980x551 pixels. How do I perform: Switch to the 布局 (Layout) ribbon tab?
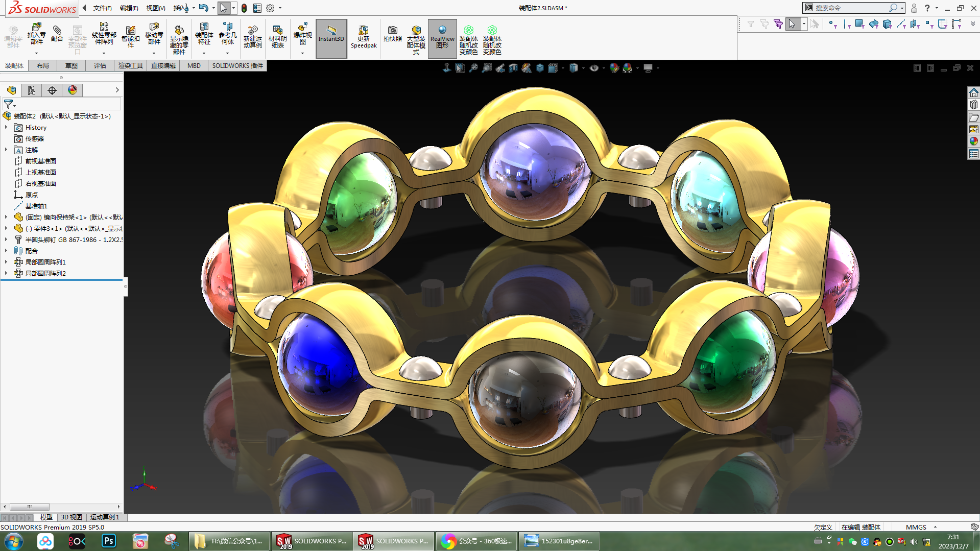tap(43, 65)
